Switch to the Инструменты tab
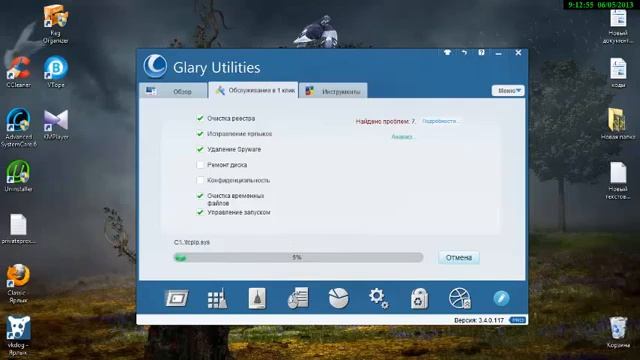Viewport: 640px width, 360px height. (333, 91)
